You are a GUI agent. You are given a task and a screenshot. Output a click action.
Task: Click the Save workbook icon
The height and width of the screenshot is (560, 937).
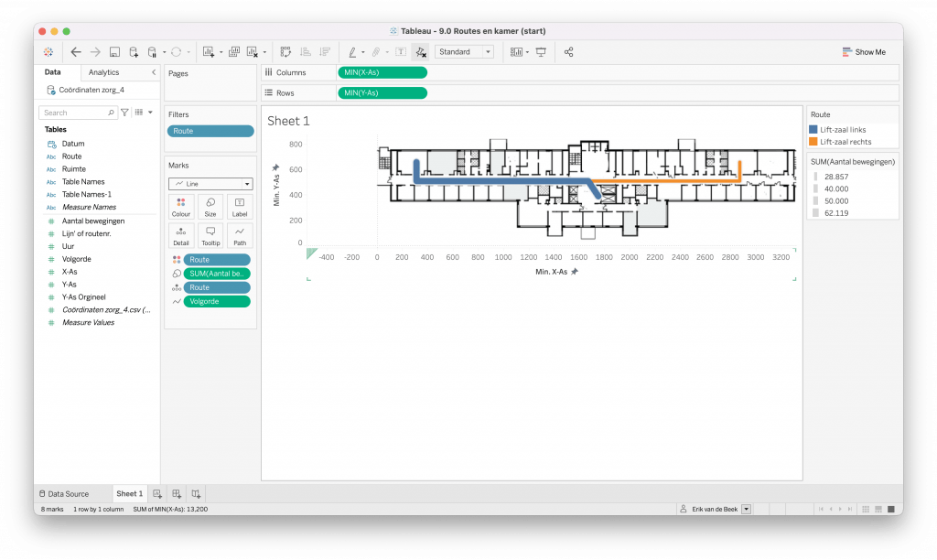click(x=114, y=52)
